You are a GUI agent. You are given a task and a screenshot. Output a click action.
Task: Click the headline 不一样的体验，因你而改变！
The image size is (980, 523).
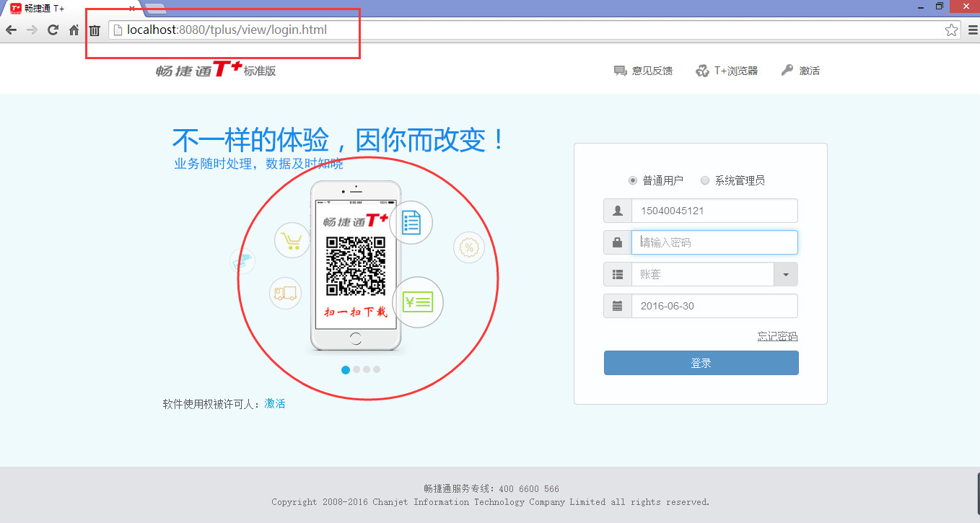click(339, 140)
